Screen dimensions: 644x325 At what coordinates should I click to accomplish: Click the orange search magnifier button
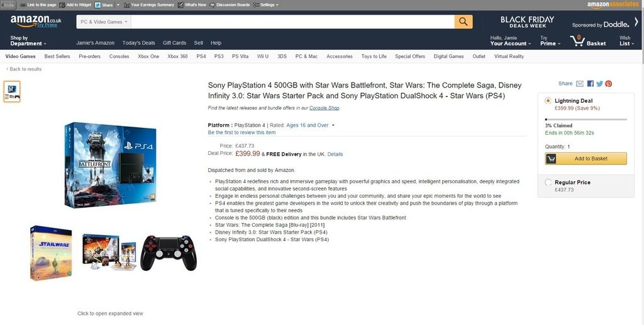pyautogui.click(x=464, y=22)
